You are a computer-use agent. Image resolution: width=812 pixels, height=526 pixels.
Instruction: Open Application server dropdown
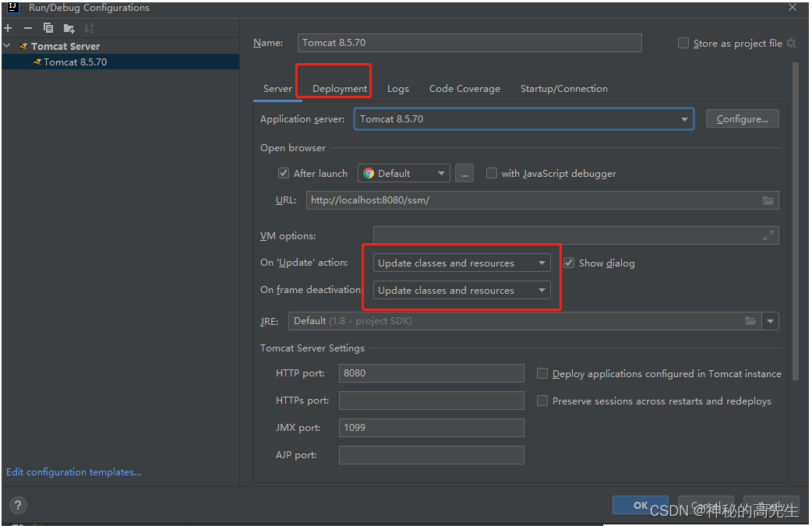pyautogui.click(x=524, y=119)
